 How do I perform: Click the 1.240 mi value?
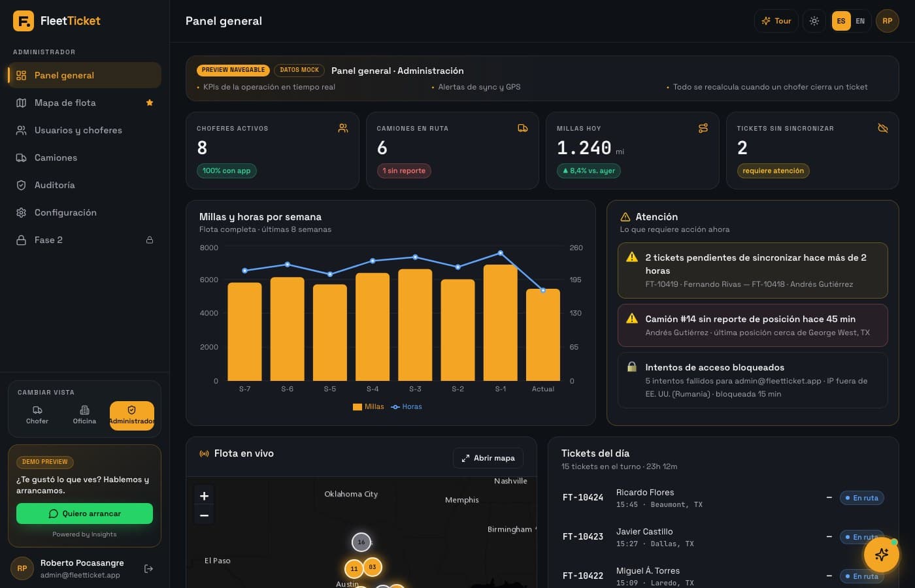590,148
